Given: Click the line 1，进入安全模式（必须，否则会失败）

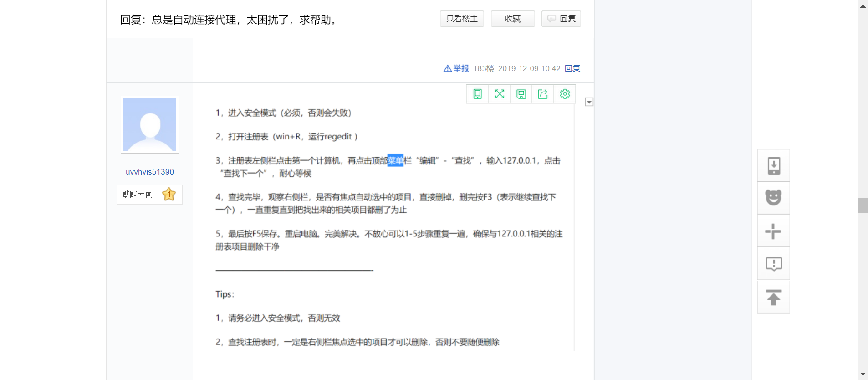Looking at the screenshot, I should click(x=284, y=113).
